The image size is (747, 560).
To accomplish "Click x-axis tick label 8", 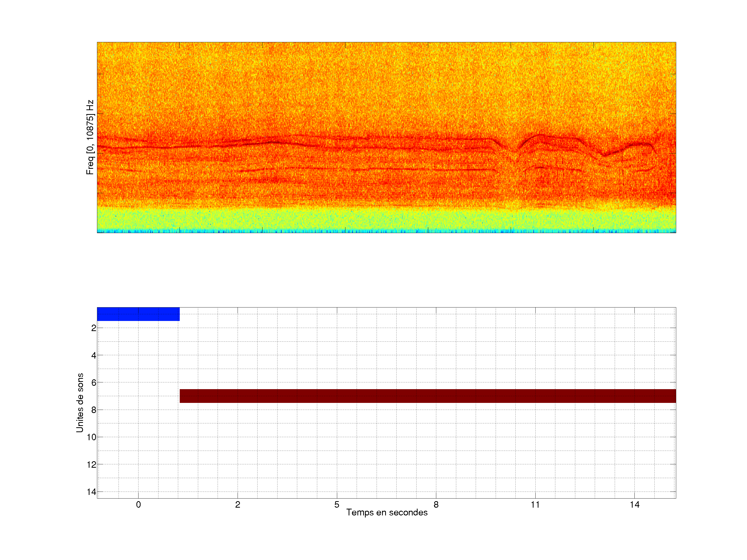I will point(436,505).
